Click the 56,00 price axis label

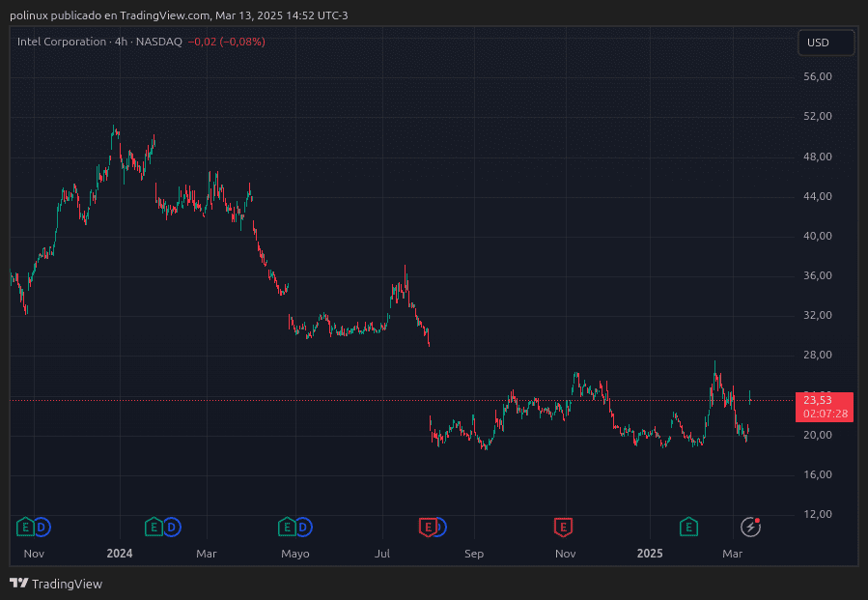(x=818, y=76)
